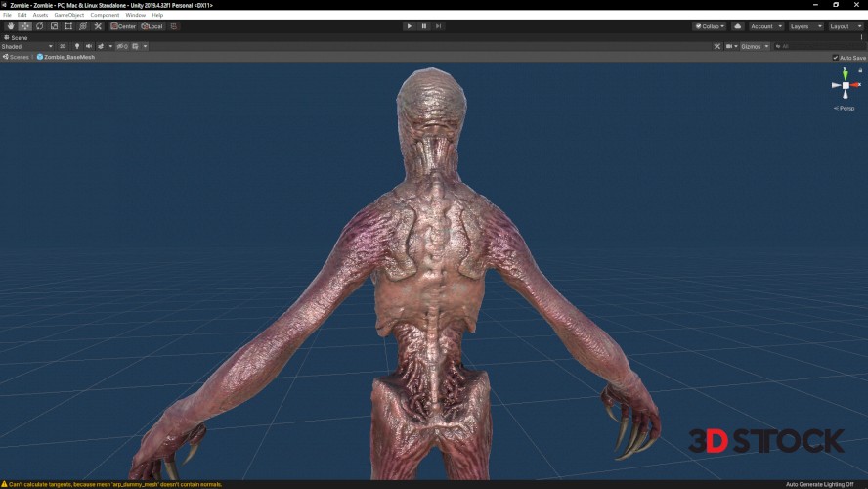This screenshot has width=868, height=489.
Task: Click the yellow warning icon
Action: (5, 484)
